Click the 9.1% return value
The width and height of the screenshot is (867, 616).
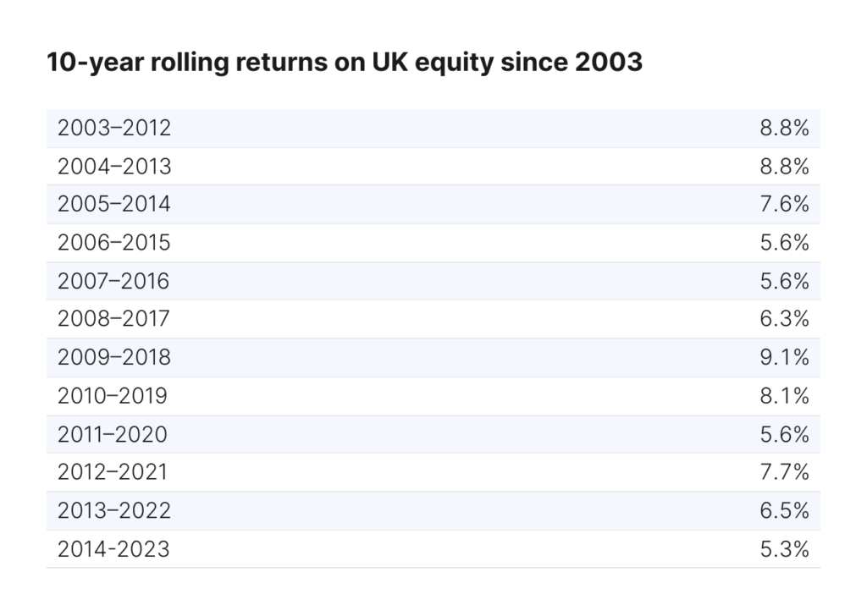coord(784,357)
